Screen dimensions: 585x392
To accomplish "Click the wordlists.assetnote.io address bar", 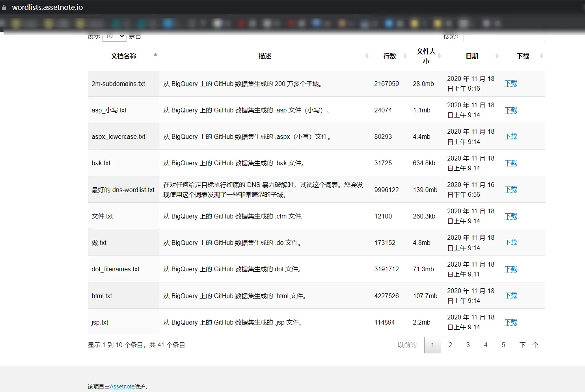I will [47, 7].
